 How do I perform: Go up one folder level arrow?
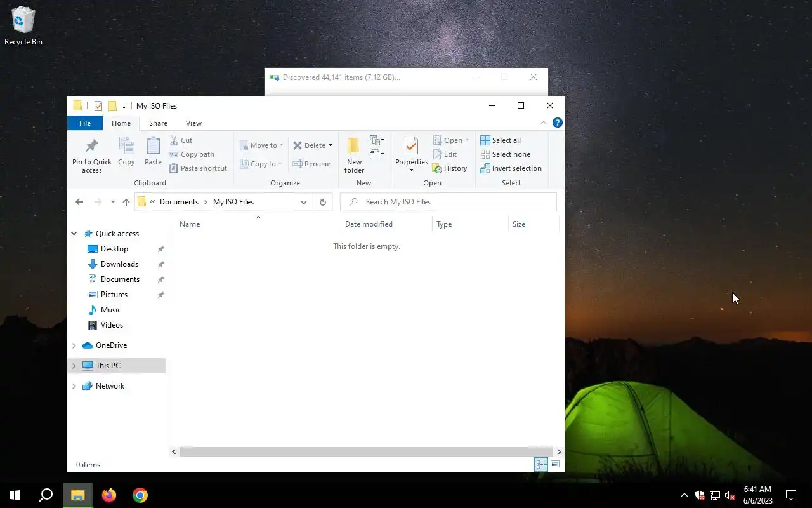pos(126,202)
